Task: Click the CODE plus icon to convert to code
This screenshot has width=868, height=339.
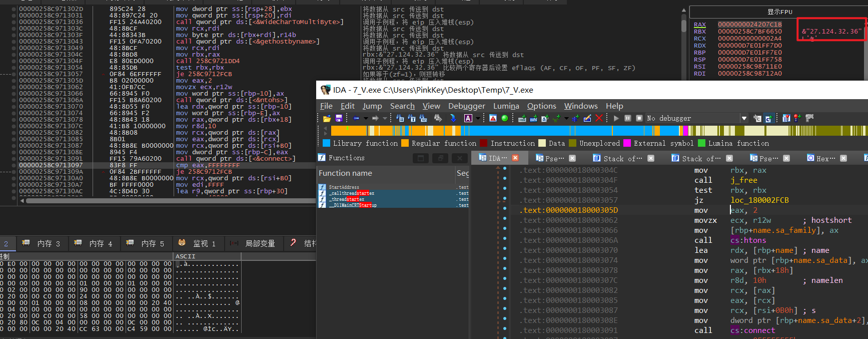Action: (x=522, y=118)
